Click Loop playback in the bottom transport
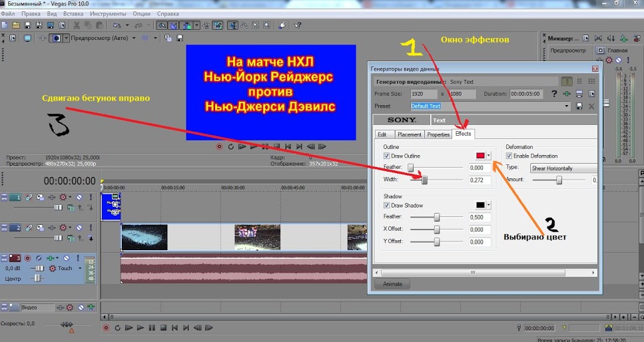The height and width of the screenshot is (342, 644). point(117,328)
